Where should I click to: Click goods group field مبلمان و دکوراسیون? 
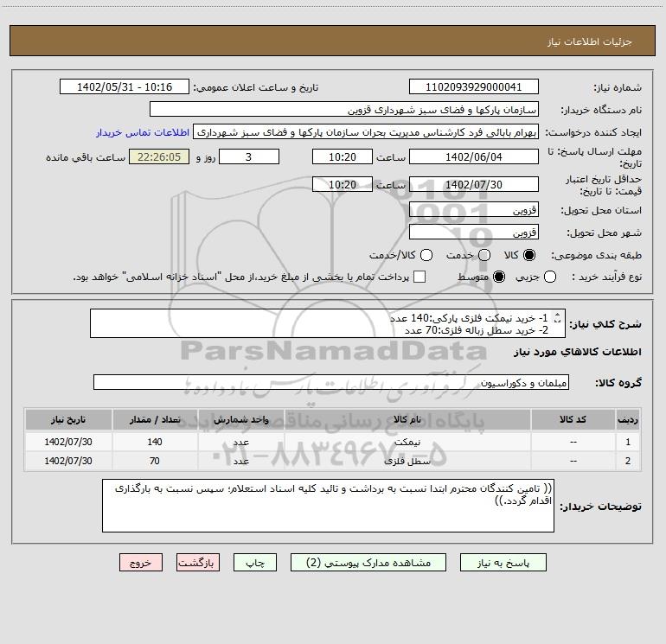point(331,382)
